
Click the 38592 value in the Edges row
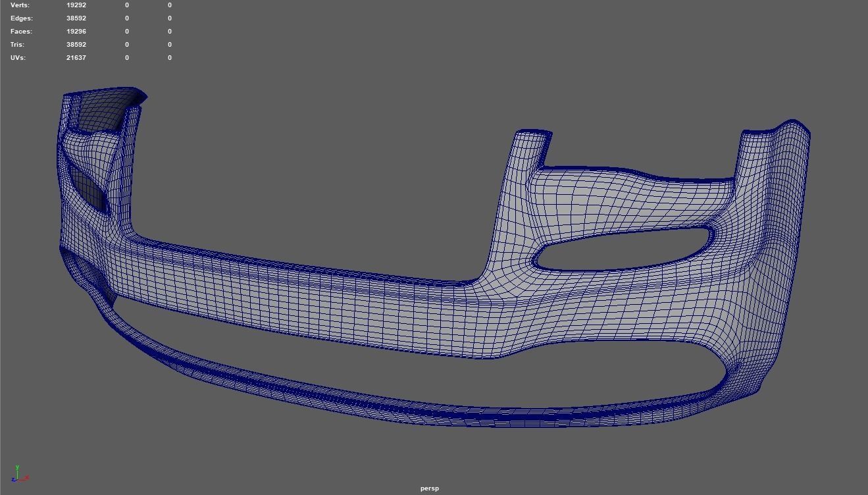(76, 18)
